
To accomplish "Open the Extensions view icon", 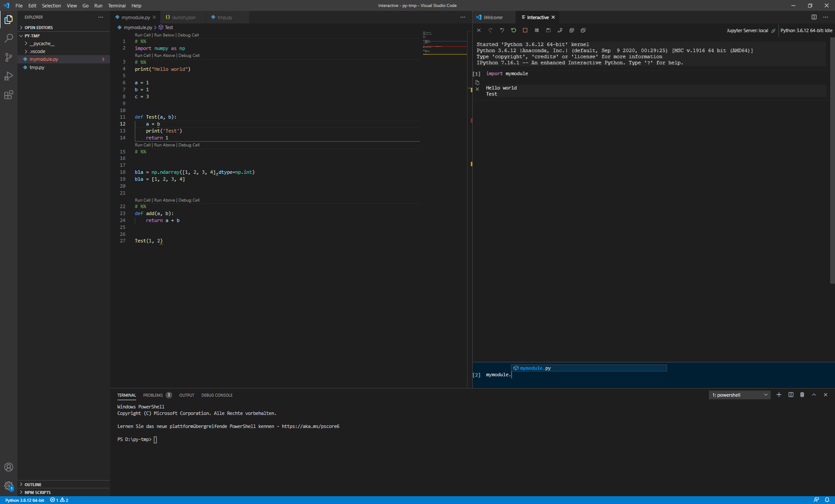I will (9, 95).
